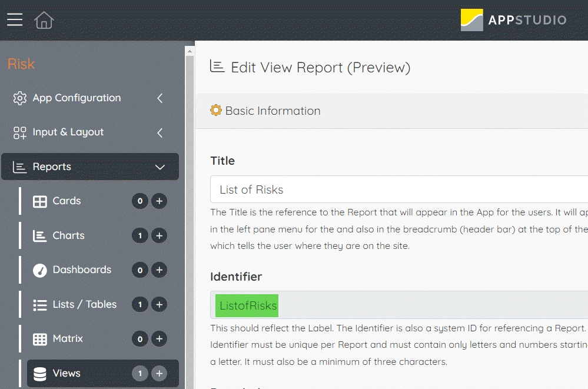Click the sidebar vertical scrollbar track
The width and height of the screenshot is (588, 389).
(x=190, y=221)
